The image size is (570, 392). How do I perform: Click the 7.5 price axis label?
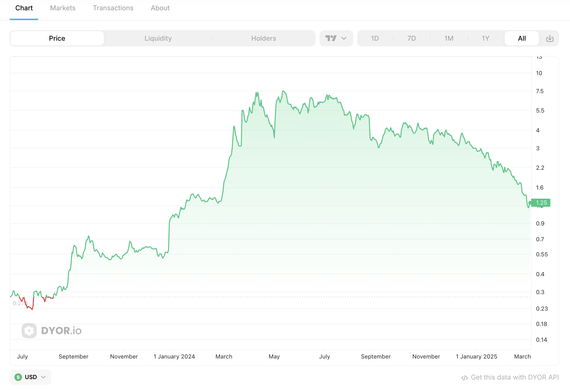click(x=540, y=91)
